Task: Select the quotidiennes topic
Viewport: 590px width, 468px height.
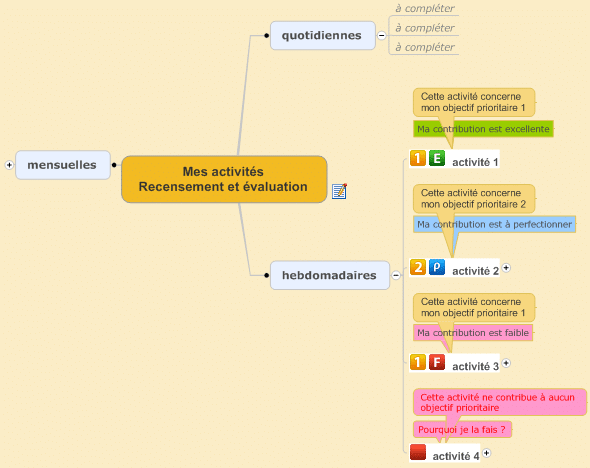Action: (x=322, y=35)
